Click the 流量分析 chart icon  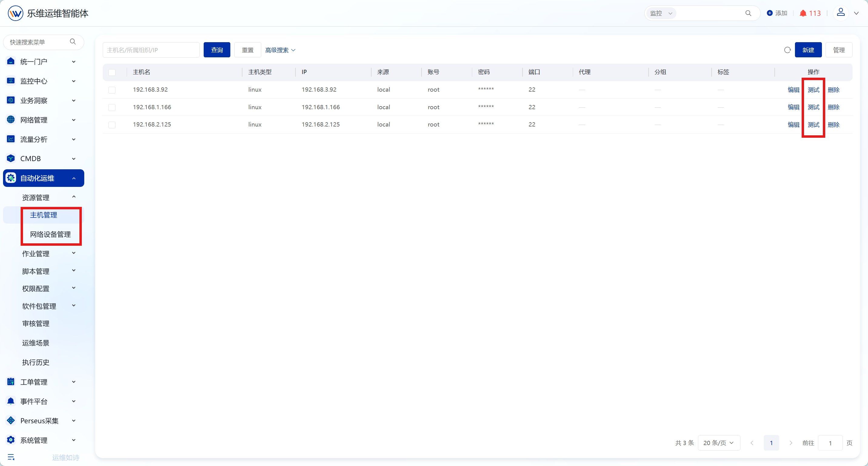(11, 139)
